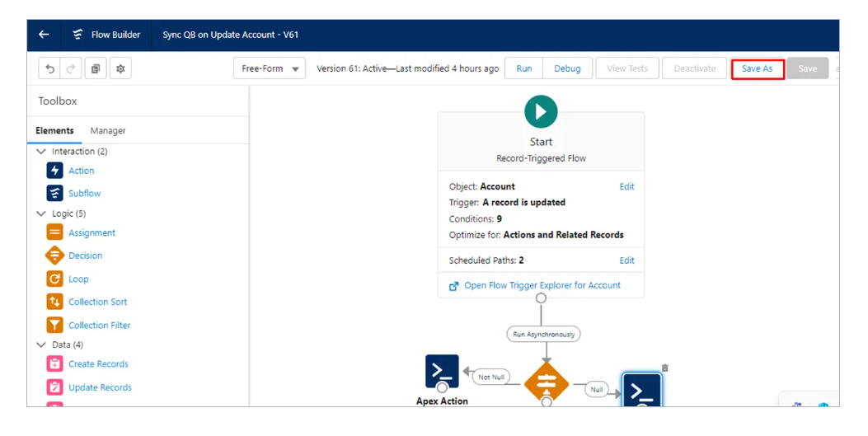The image size is (868, 436).
Task: Switch to the Manager tab
Action: click(x=108, y=130)
